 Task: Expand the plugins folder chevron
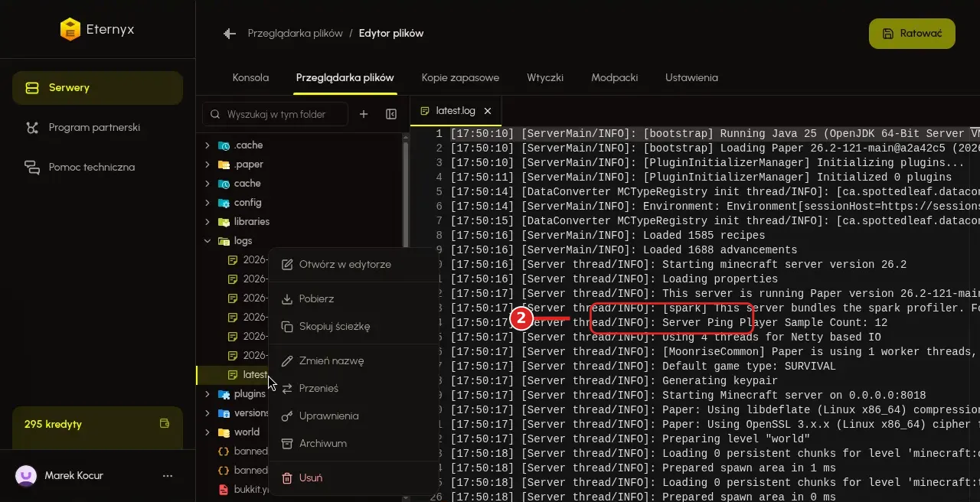click(207, 394)
